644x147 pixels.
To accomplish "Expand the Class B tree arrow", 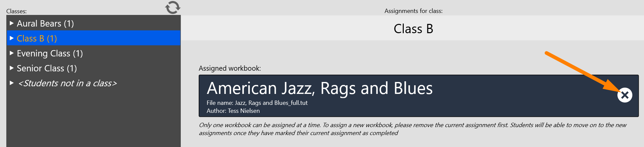I will pos(12,38).
